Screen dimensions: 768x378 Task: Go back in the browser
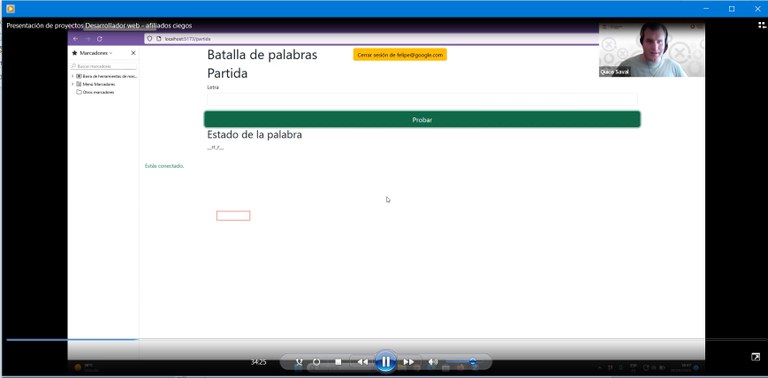(75, 39)
